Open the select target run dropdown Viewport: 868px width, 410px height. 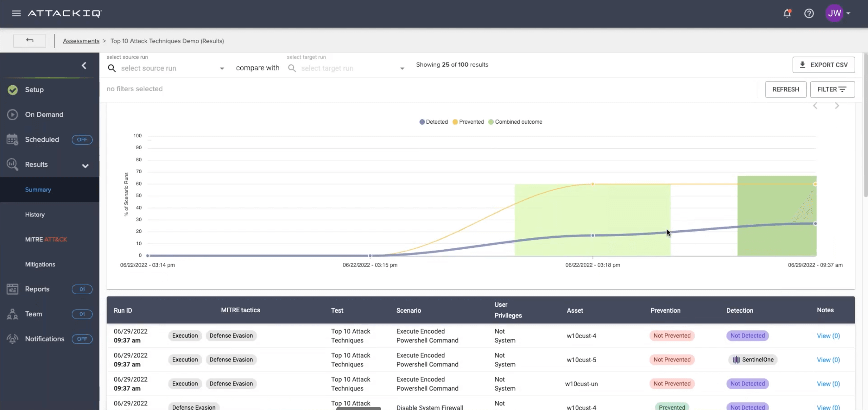coord(402,69)
